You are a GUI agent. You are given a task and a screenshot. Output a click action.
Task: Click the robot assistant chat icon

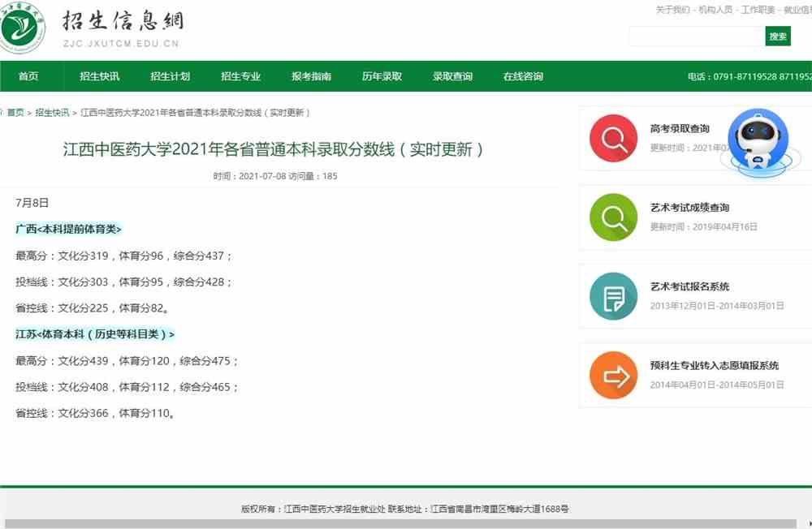click(x=758, y=142)
